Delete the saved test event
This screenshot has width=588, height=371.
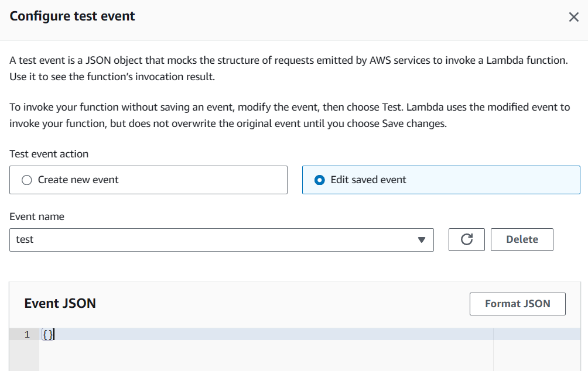click(521, 239)
